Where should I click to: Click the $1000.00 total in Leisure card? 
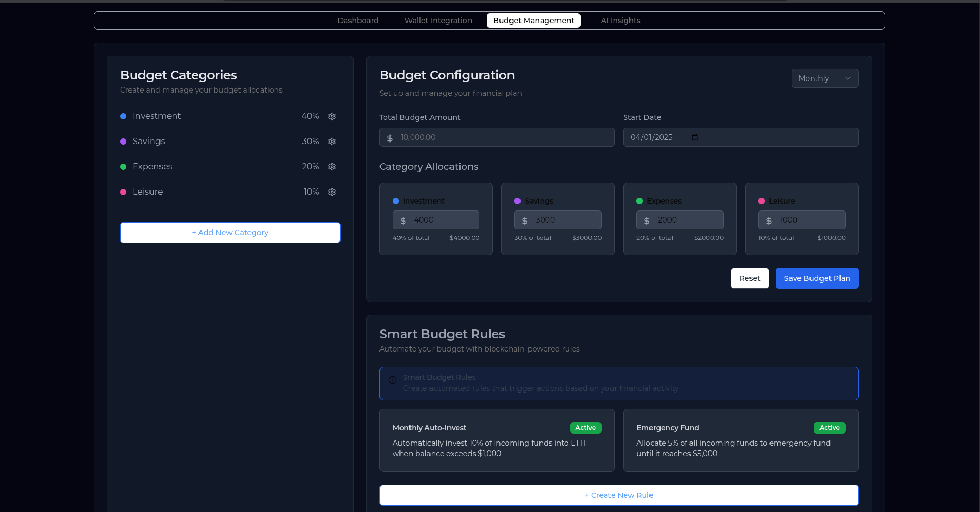pos(832,238)
